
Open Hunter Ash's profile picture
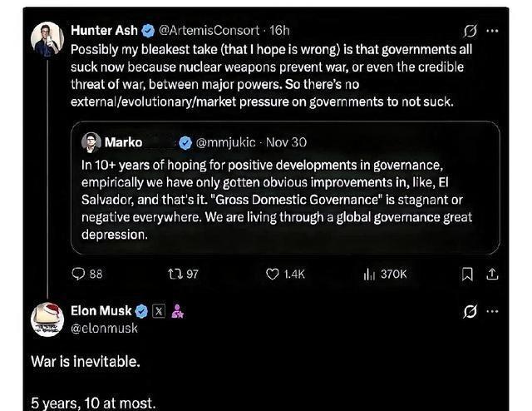[x=48, y=37]
